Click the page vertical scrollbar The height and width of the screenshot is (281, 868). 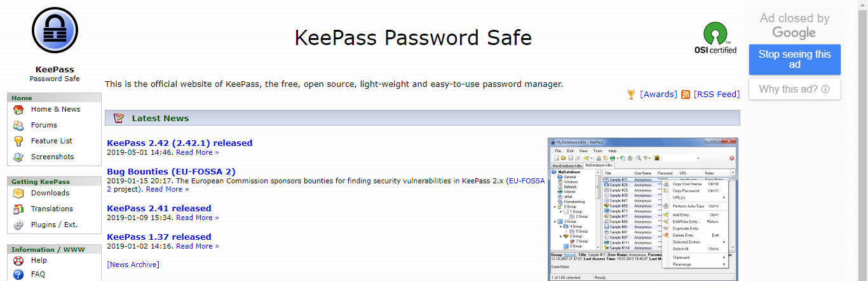(x=862, y=140)
